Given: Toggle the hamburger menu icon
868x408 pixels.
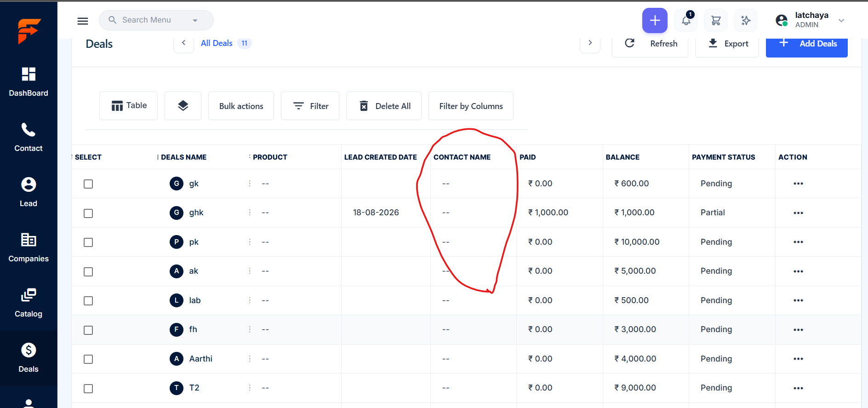Looking at the screenshot, I should coord(83,21).
